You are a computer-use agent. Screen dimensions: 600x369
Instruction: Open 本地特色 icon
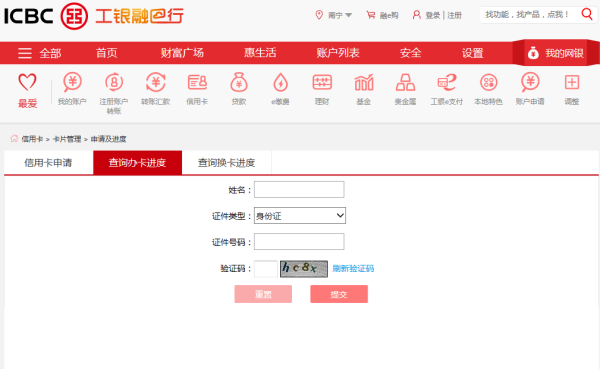coord(489,82)
